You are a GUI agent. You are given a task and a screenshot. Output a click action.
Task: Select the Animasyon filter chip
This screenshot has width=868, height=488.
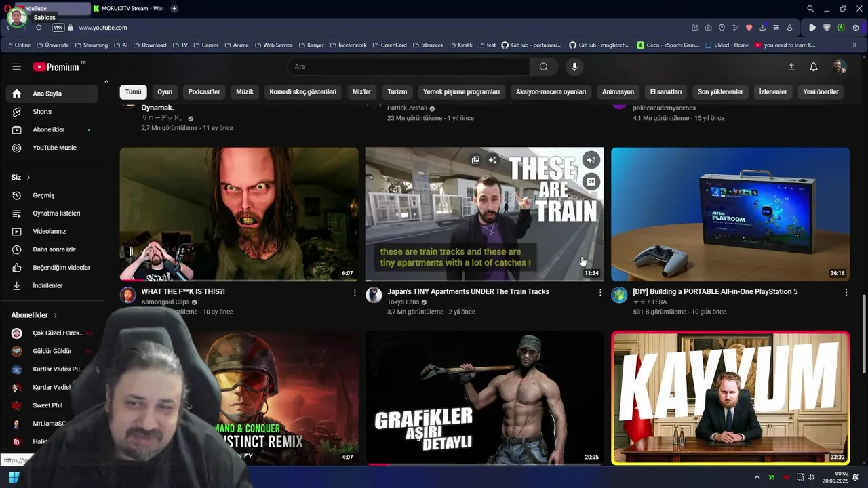pyautogui.click(x=618, y=91)
